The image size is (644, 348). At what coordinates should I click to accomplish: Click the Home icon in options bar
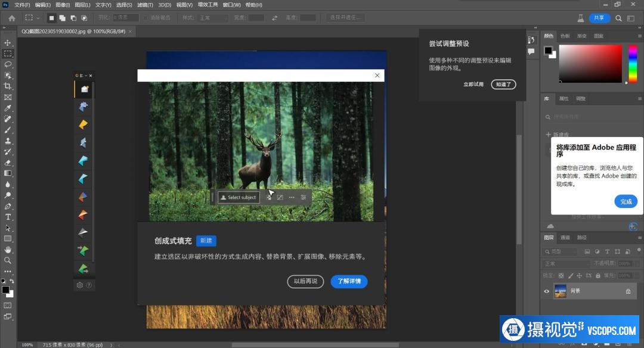pyautogui.click(x=12, y=18)
